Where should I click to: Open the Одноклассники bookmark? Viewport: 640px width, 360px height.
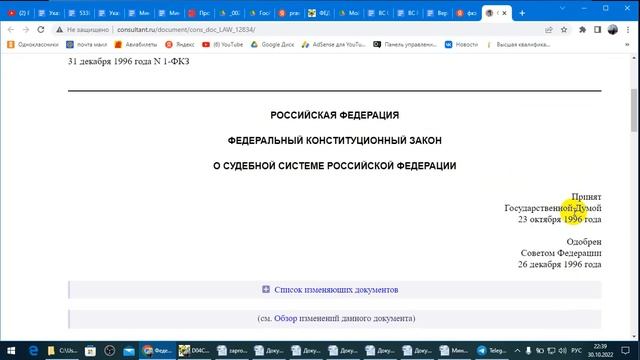click(33, 44)
